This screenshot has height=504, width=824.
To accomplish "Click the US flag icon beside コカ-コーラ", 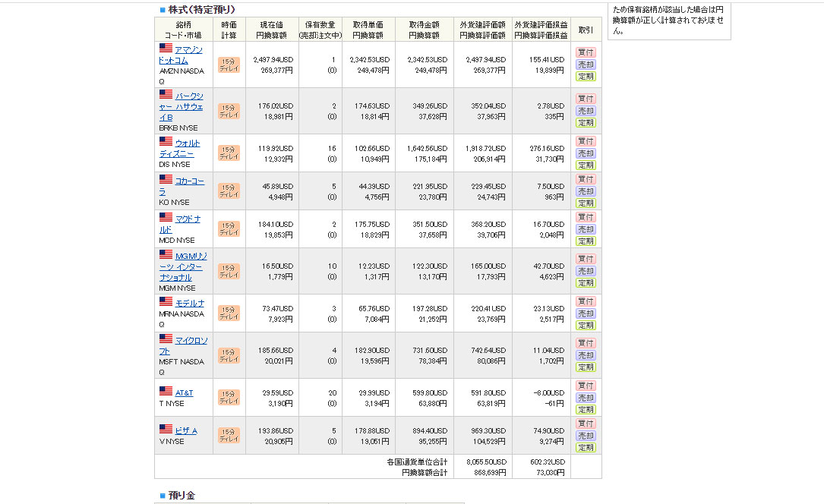I will coord(166,179).
